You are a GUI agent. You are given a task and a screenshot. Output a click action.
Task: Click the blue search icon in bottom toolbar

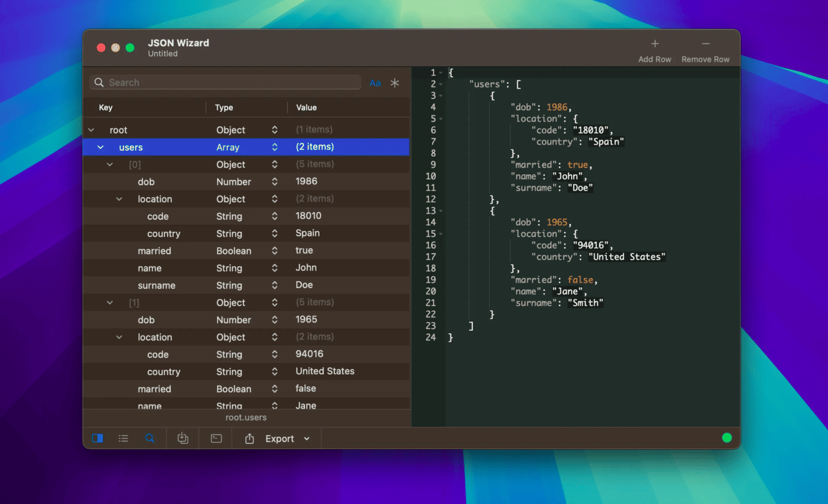[x=150, y=438]
